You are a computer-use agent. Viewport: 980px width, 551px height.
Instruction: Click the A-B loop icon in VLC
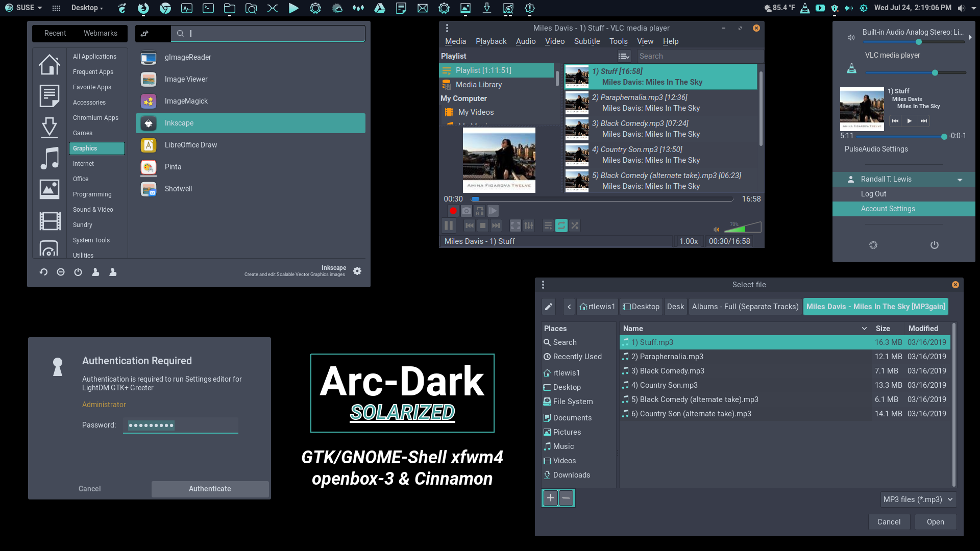[x=480, y=211]
